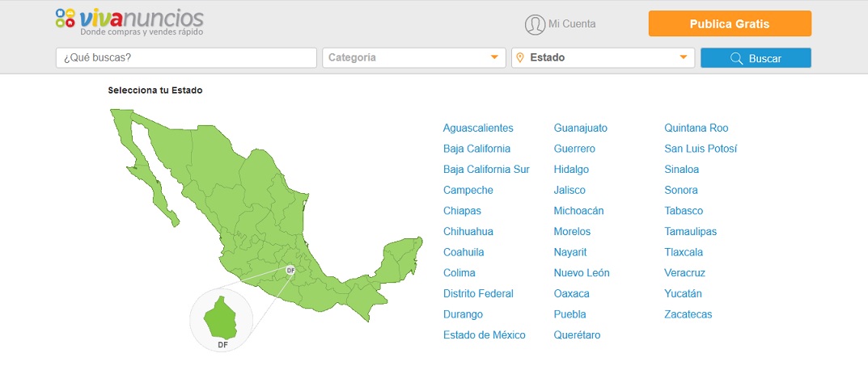
Task: Select Tabasco from the list
Action: (x=684, y=211)
